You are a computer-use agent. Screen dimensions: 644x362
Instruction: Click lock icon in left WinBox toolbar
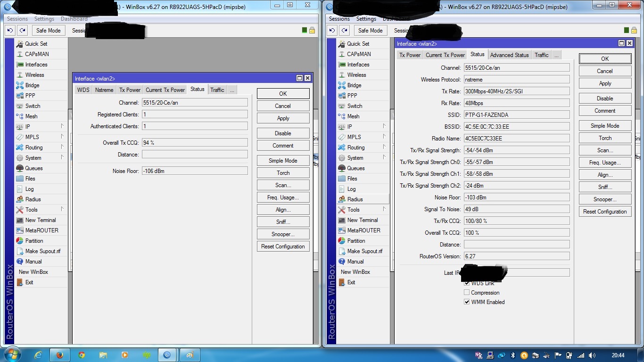pyautogui.click(x=312, y=30)
